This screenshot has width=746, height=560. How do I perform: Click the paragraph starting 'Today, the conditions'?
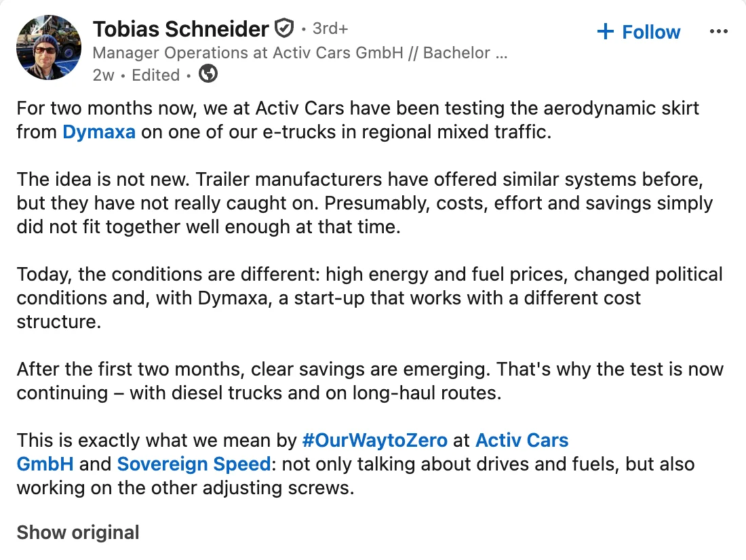pyautogui.click(x=370, y=298)
